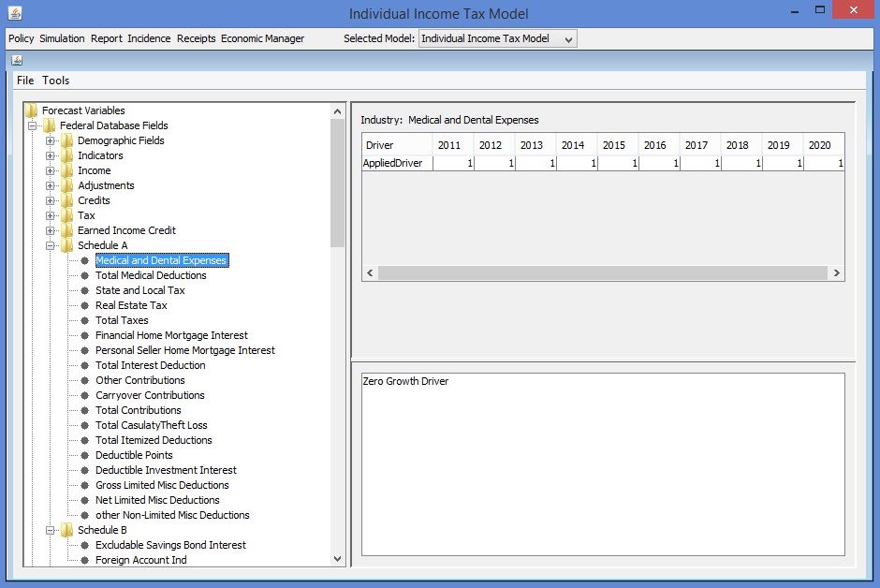Click the Tax folder icon

(67, 215)
